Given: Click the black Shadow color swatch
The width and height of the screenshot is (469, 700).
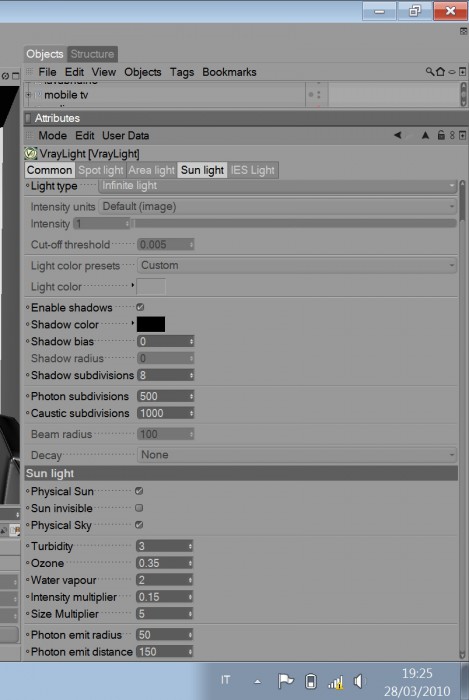Looking at the screenshot, I should pos(151,324).
